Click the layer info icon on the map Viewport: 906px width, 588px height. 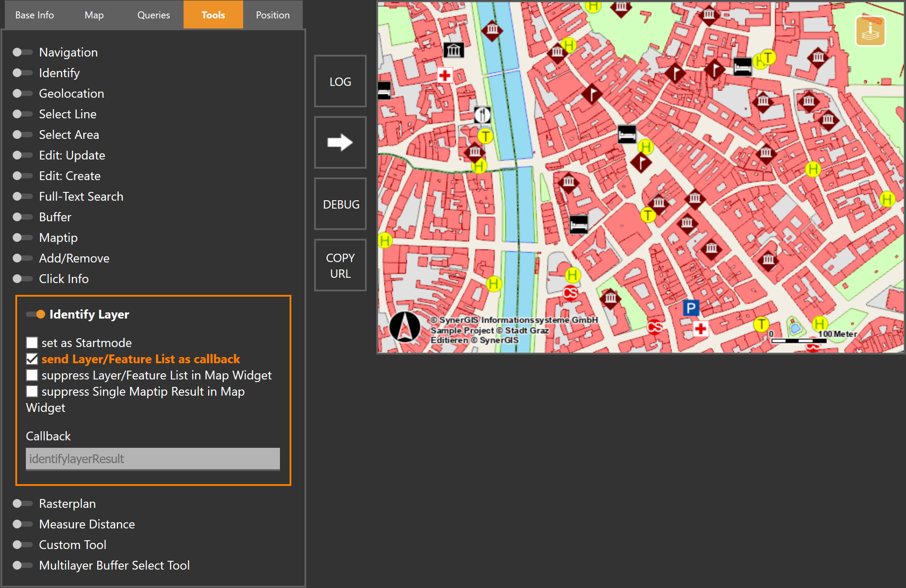pos(871,31)
